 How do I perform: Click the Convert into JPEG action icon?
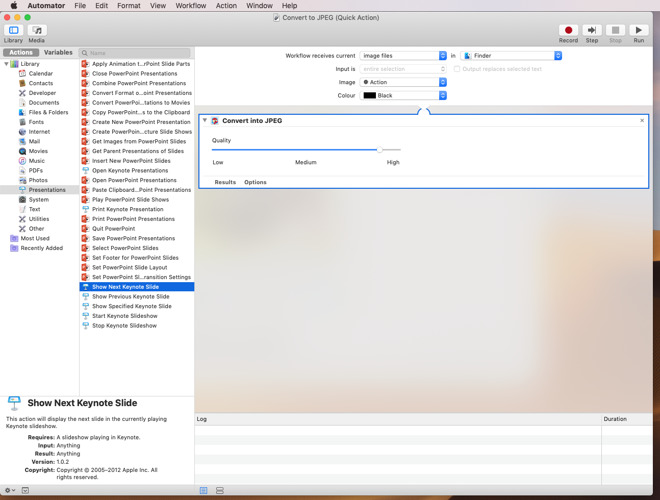pyautogui.click(x=215, y=120)
